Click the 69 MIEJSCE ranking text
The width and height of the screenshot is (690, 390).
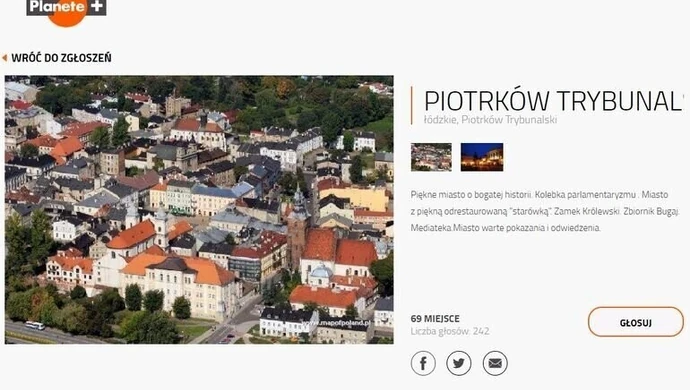pos(435,319)
